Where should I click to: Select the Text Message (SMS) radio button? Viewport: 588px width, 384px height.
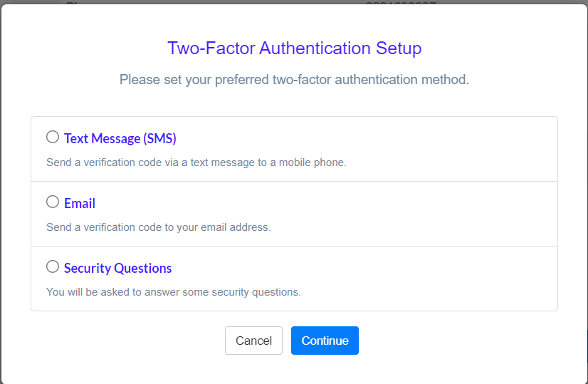click(x=53, y=137)
